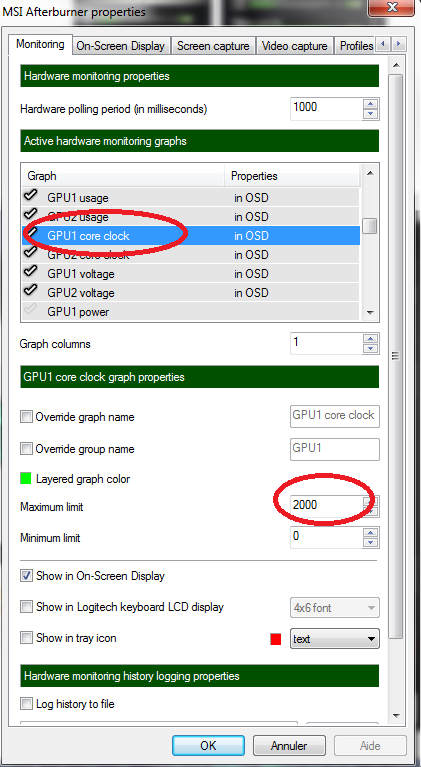Toggle the GPU1 voltage graph checkmark
The image size is (421, 767).
(x=30, y=271)
